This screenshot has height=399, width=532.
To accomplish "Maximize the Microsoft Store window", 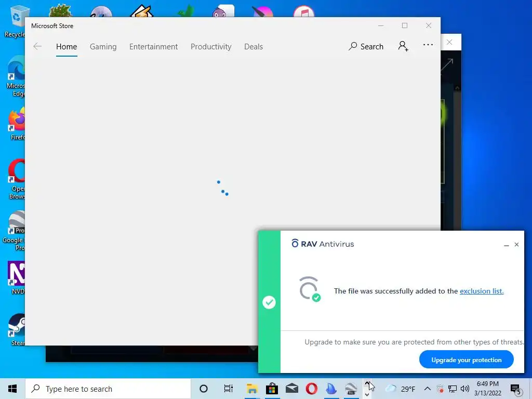I will tap(404, 26).
